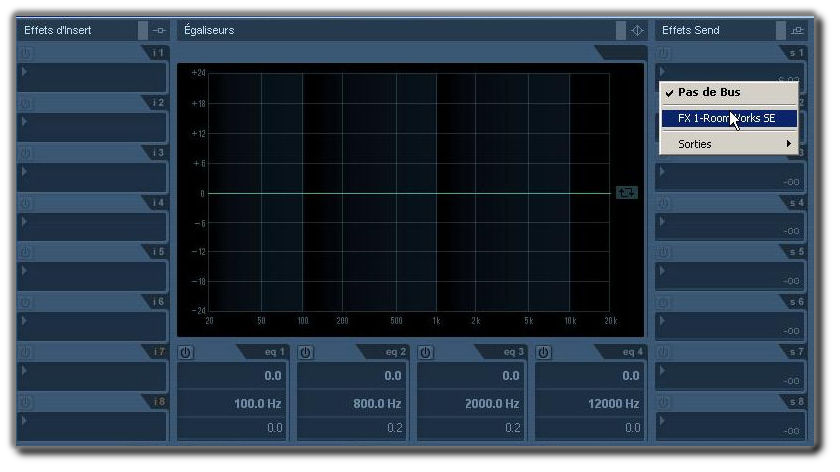Activate the send s 4 power button
Image resolution: width=840 pixels, height=472 pixels.
pyautogui.click(x=664, y=203)
